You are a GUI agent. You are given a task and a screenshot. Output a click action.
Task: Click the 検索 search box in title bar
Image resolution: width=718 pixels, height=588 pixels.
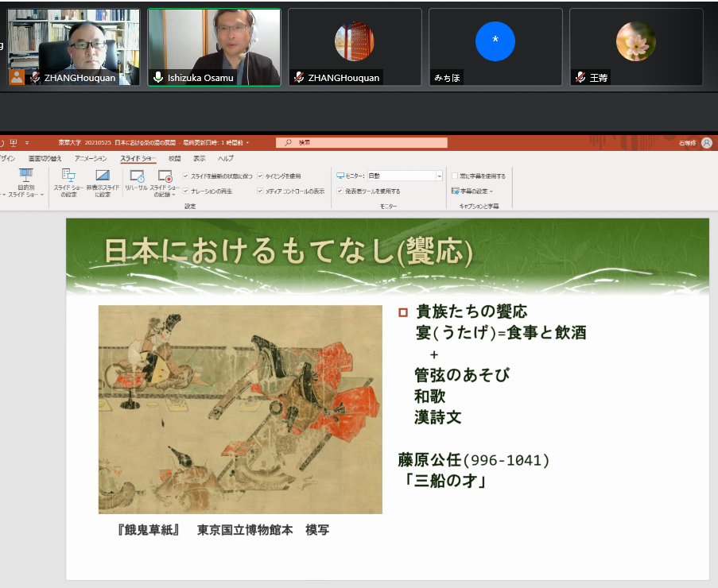coord(362,143)
